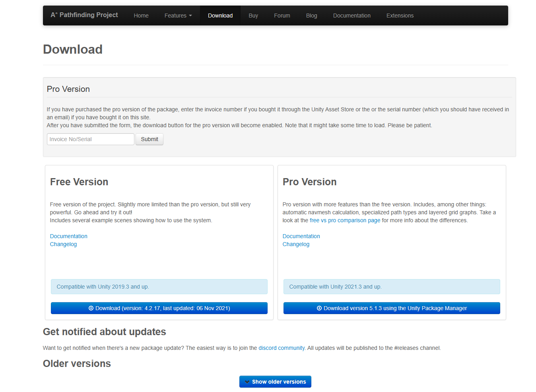View the Pro Version Changelog
This screenshot has height=392, width=536.
(296, 244)
